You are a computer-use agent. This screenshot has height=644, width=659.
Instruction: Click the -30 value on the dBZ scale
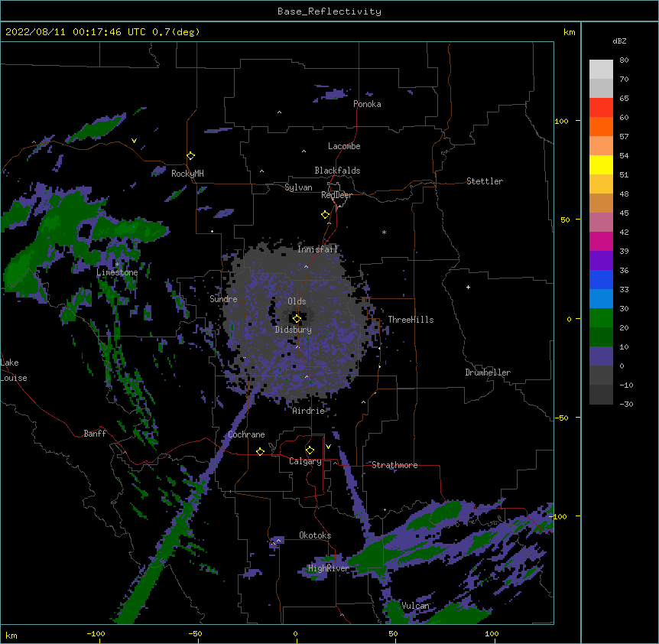point(626,405)
